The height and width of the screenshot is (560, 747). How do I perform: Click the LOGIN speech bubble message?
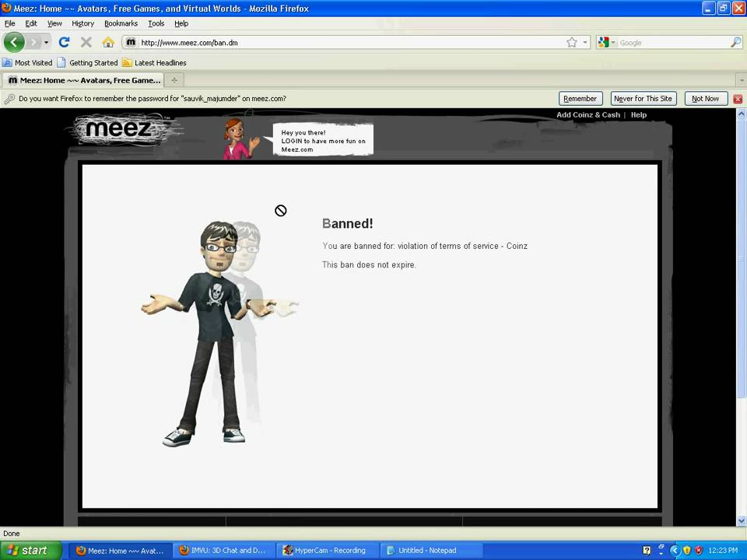(x=322, y=140)
